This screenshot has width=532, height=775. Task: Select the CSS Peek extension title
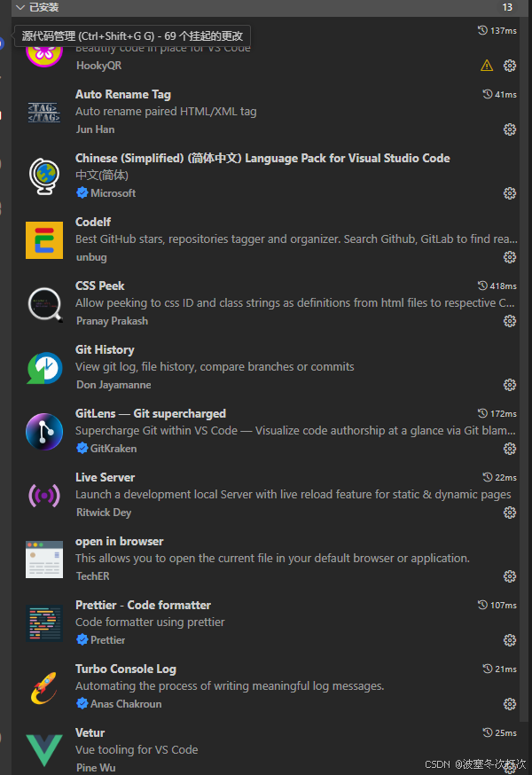pyautogui.click(x=100, y=286)
